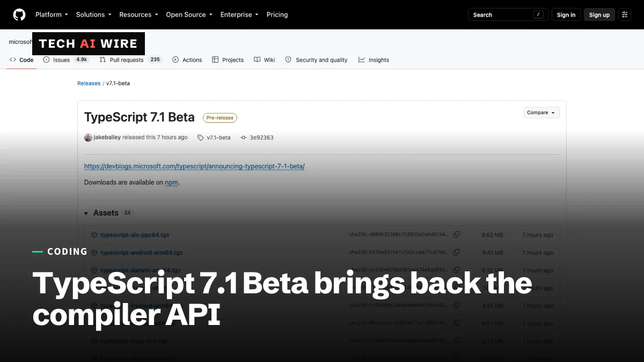Click the Issues circle icon
The image size is (644, 362).
click(x=46, y=60)
